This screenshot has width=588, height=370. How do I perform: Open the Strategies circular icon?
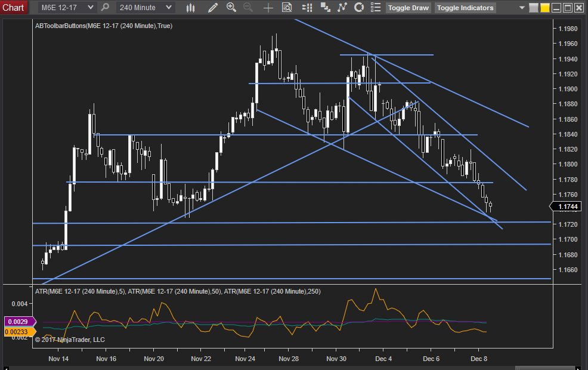359,8
